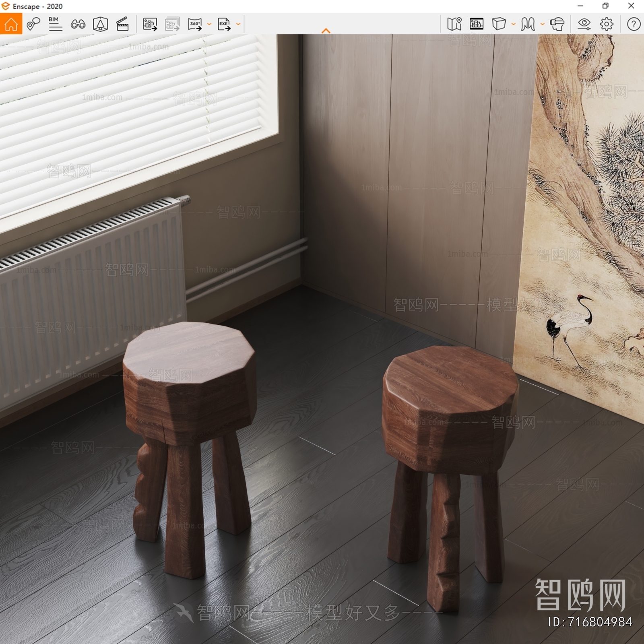Click the batch rendering export icon

(x=172, y=24)
